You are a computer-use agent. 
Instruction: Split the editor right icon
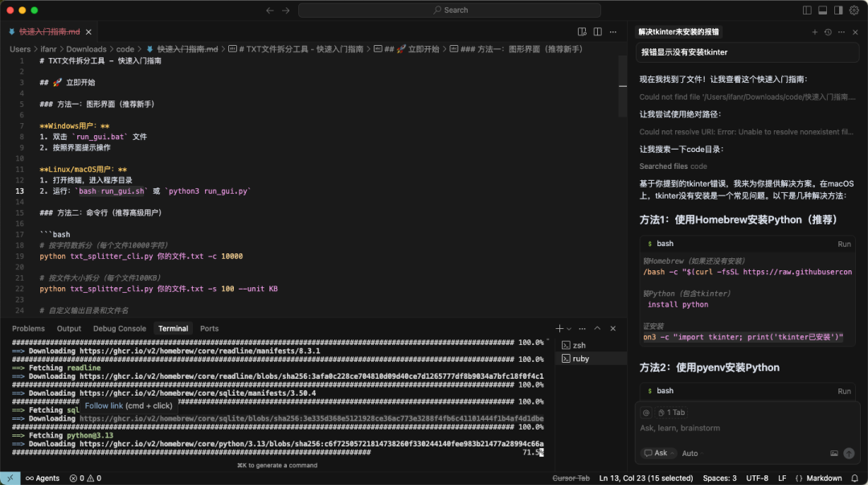coord(597,31)
